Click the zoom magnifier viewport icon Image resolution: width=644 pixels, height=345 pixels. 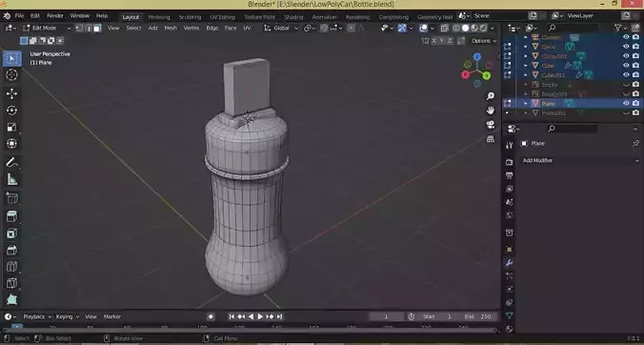point(491,96)
